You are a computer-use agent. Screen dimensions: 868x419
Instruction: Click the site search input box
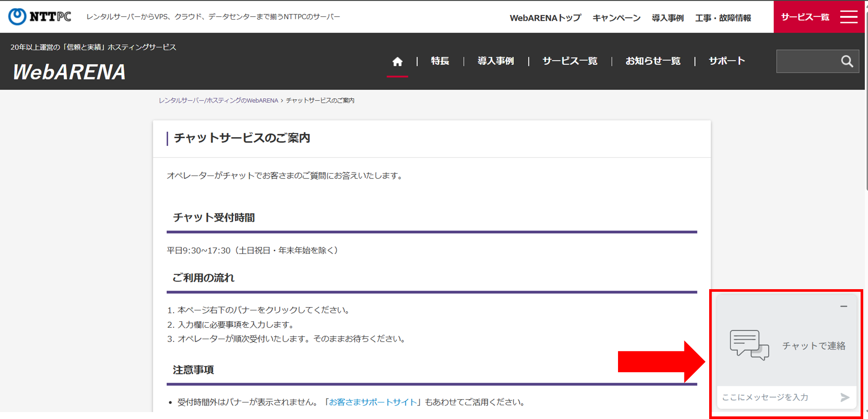point(807,61)
